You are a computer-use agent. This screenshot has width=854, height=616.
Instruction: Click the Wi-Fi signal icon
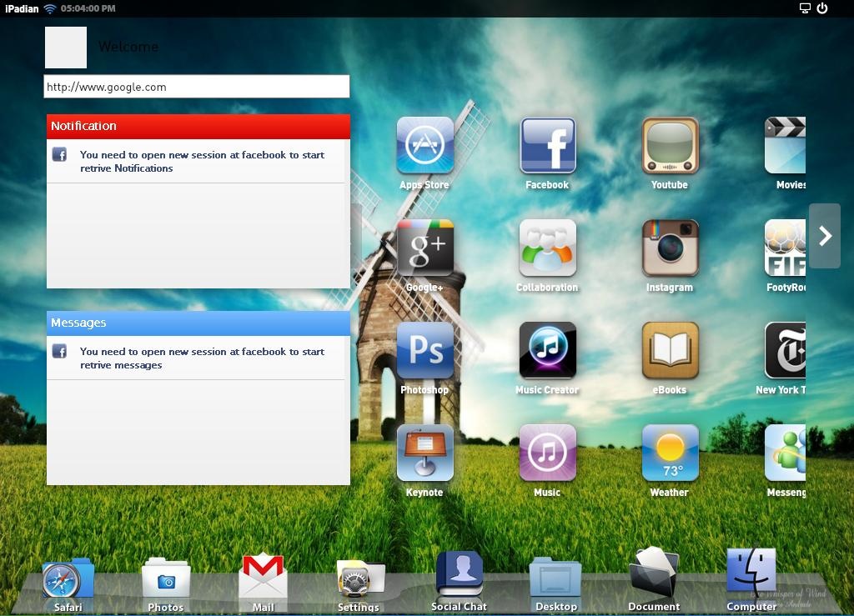50,8
